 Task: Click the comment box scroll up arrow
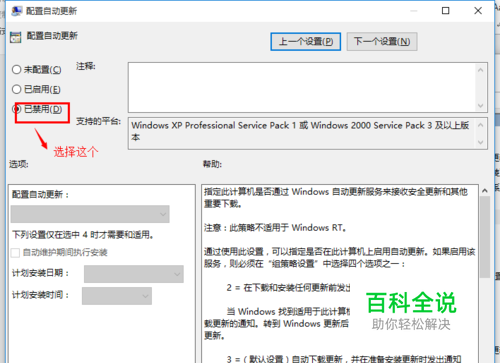click(480, 70)
